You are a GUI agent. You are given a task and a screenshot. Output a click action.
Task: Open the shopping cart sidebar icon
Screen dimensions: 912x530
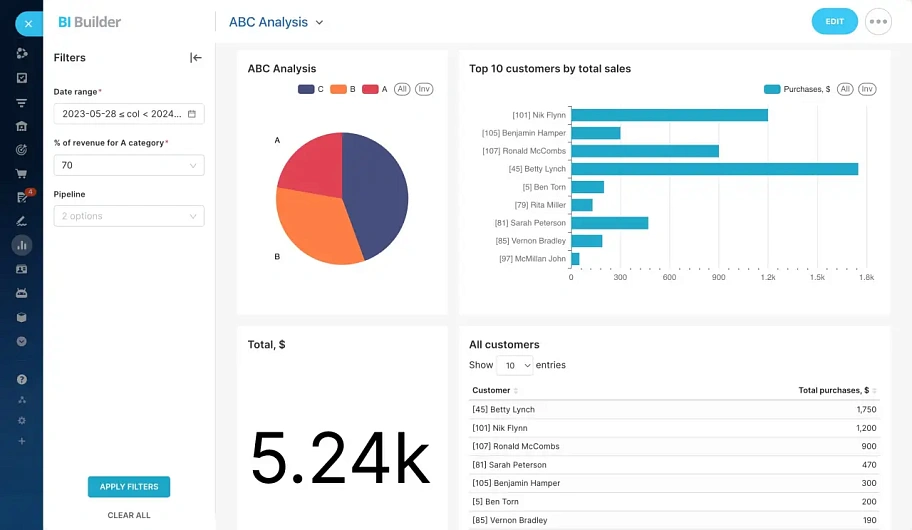22,173
